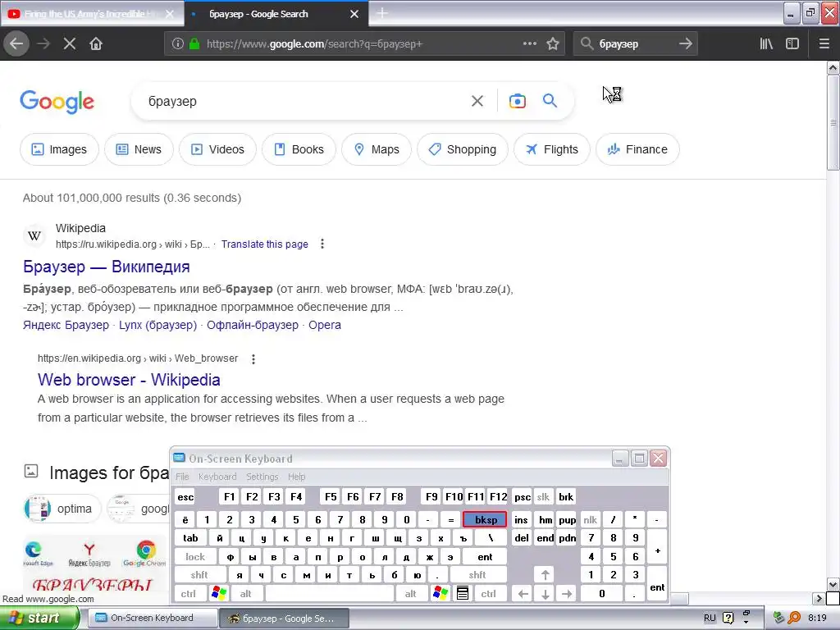Click the Images for бра section icon
The image size is (840, 630).
[31, 472]
